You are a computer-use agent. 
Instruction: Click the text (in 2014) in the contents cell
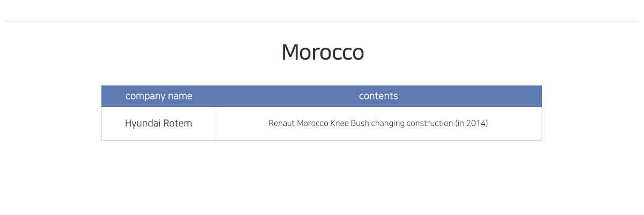[472, 124]
